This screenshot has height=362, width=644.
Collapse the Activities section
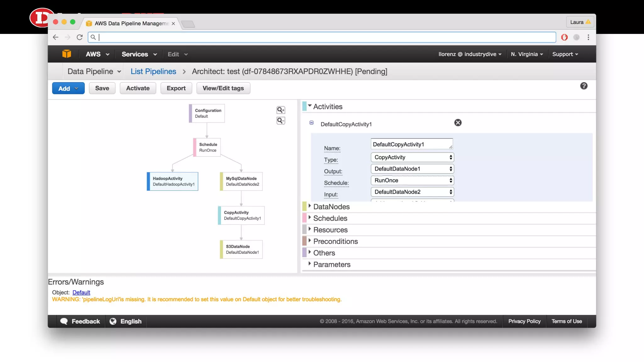click(x=310, y=106)
